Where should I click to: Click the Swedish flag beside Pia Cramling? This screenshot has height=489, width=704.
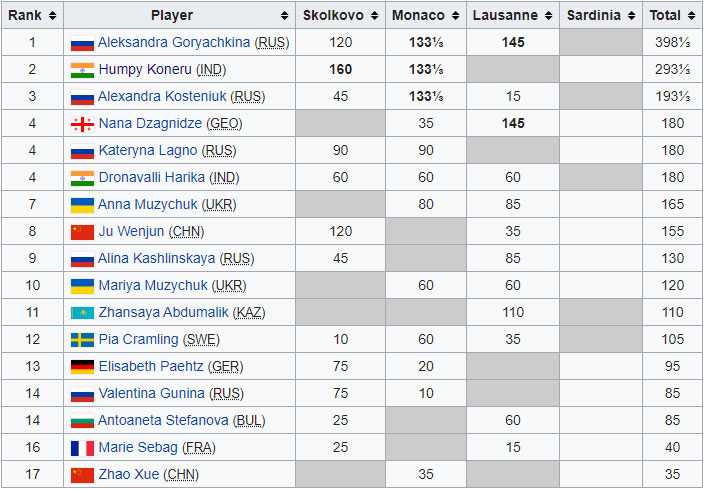click(x=82, y=340)
